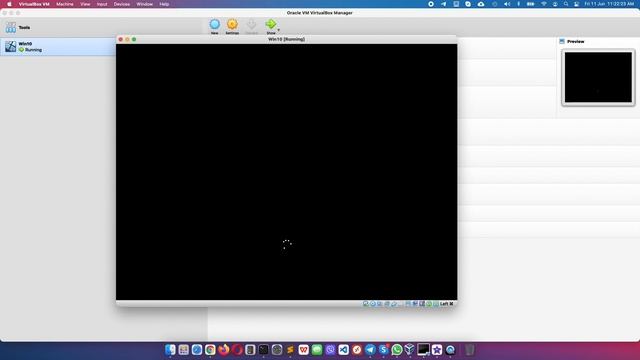Select the Win10 running VM in the list

[x=58, y=47]
